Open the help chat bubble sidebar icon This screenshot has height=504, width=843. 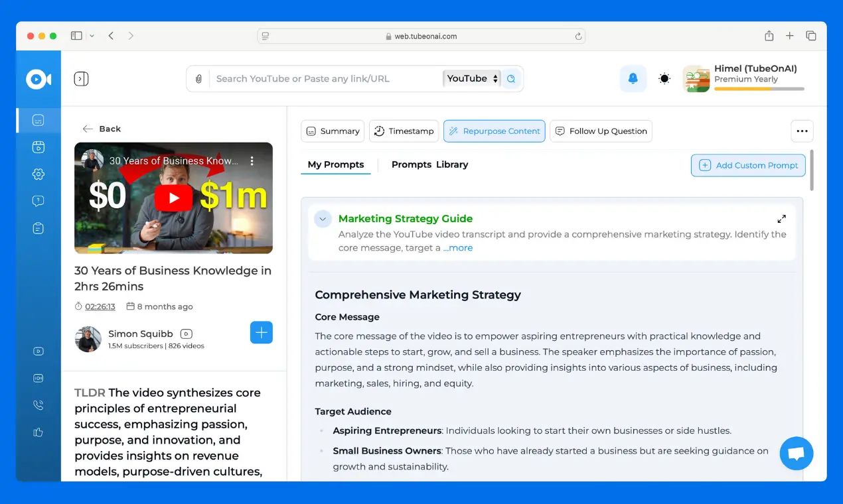[38, 201]
